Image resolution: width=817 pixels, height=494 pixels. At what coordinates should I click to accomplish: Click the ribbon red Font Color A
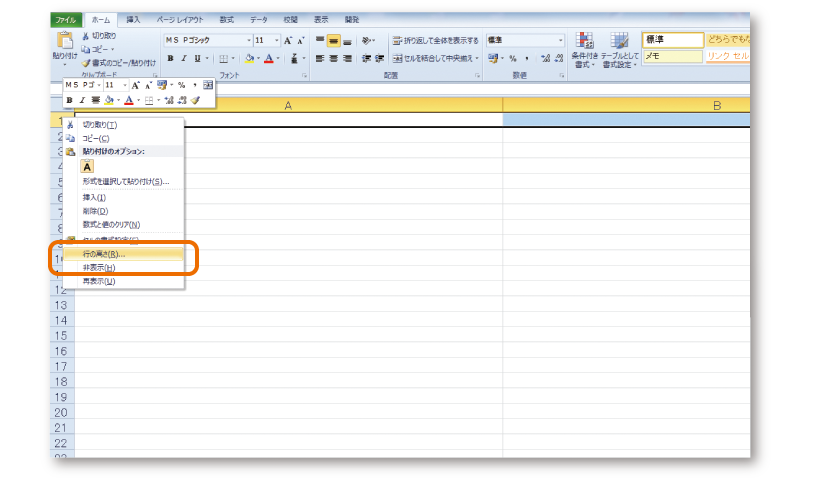click(x=269, y=58)
